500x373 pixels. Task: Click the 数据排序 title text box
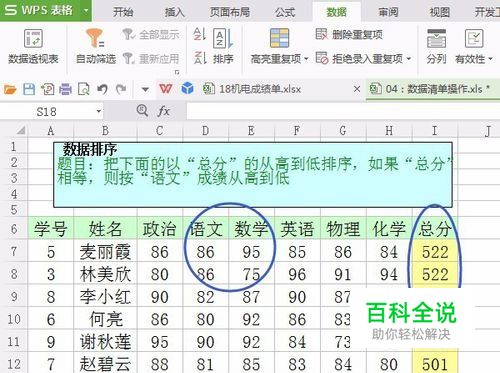click(x=253, y=175)
